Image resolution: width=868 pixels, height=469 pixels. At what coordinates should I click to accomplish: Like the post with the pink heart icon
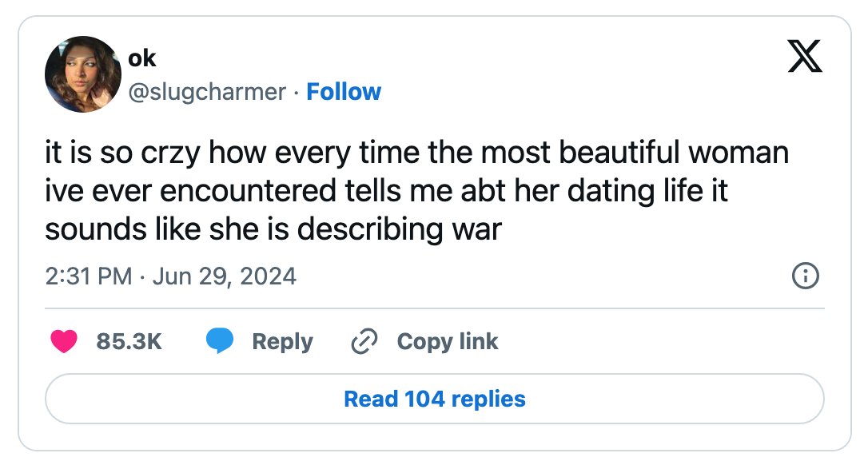(64, 341)
